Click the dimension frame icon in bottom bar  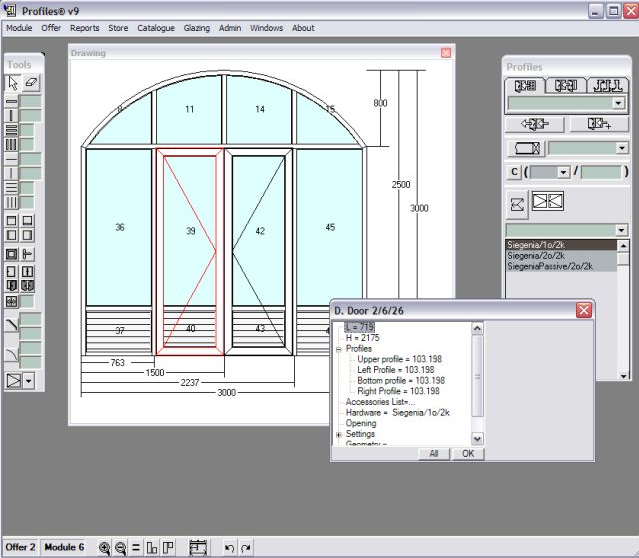198,548
